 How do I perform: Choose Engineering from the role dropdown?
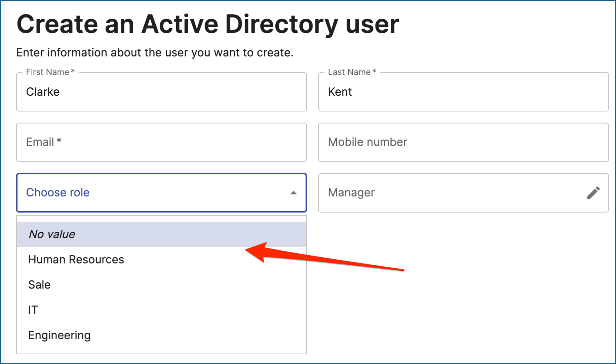tap(60, 335)
